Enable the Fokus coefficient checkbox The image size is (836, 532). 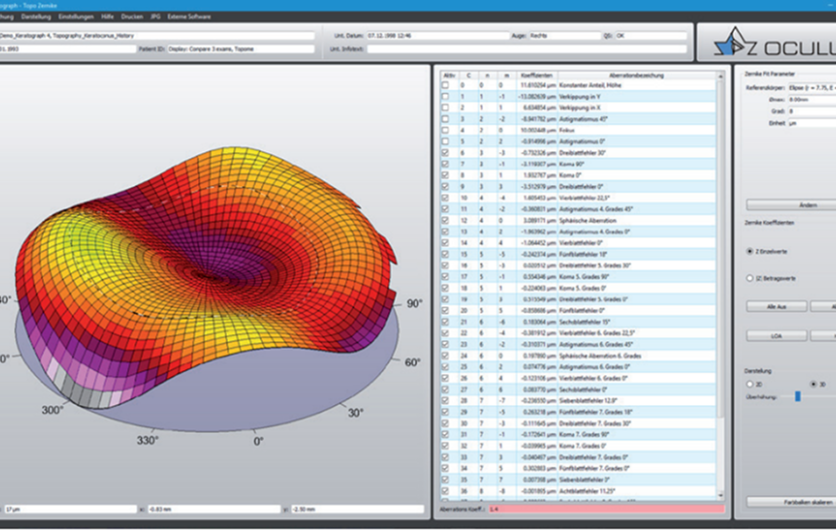coord(445,130)
